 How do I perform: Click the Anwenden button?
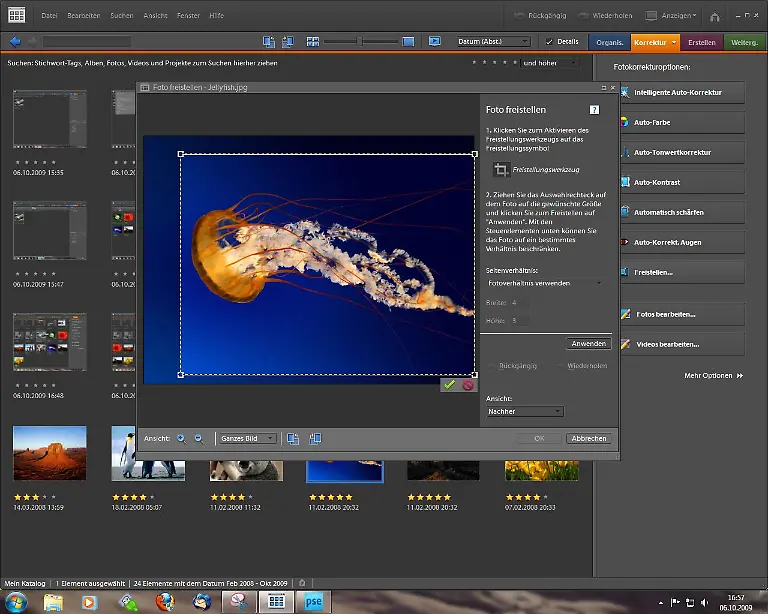[x=588, y=344]
